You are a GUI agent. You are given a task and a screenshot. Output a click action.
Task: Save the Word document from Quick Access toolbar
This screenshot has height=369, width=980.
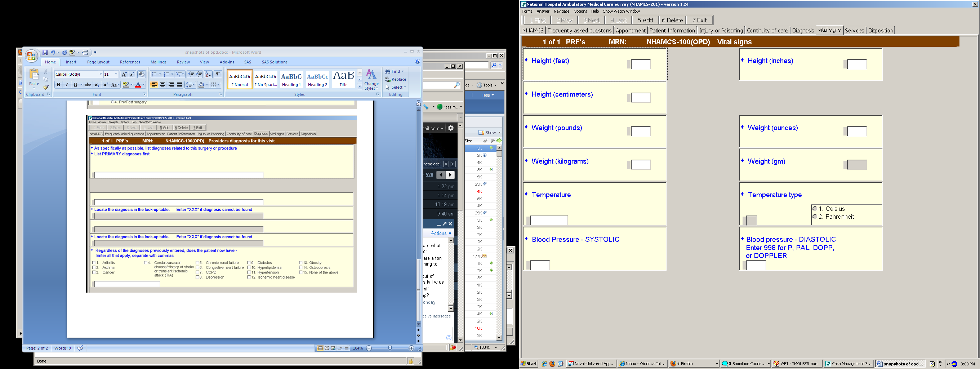[x=45, y=53]
